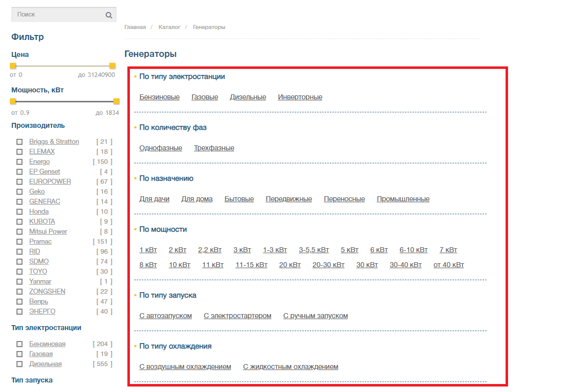Tick the Pramac manufacturer checkbox
This screenshot has width=561, height=392.
(19, 242)
